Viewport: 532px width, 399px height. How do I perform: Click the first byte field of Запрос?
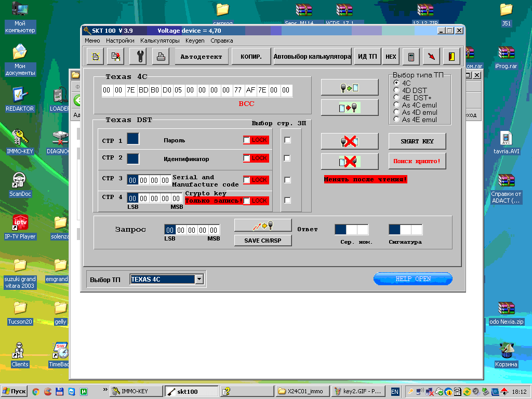[170, 230]
